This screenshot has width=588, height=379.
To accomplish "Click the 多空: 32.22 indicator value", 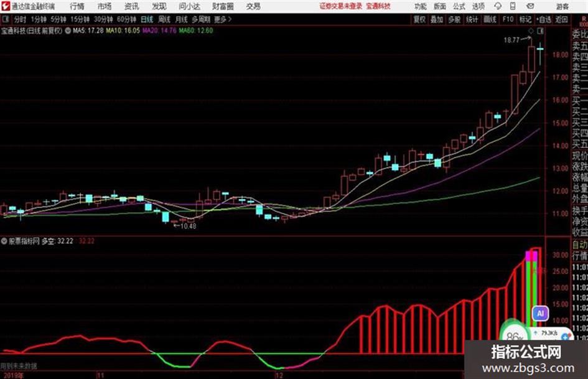I will pyautogui.click(x=57, y=241).
